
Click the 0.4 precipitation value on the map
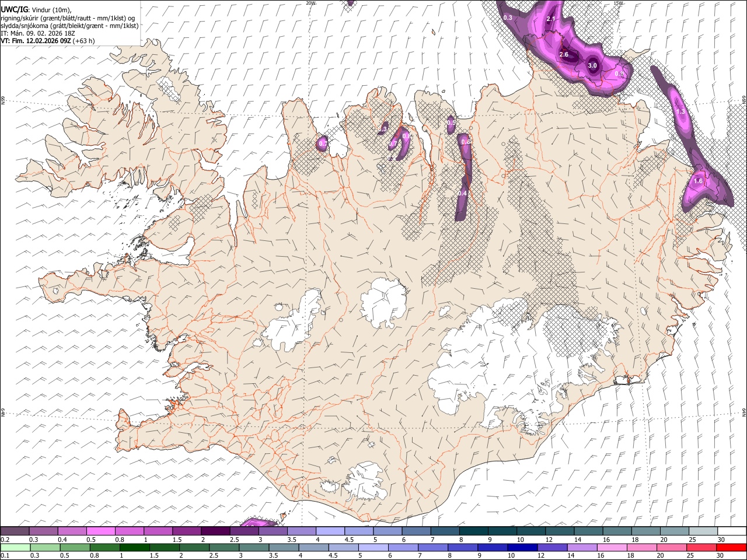pos(463,193)
